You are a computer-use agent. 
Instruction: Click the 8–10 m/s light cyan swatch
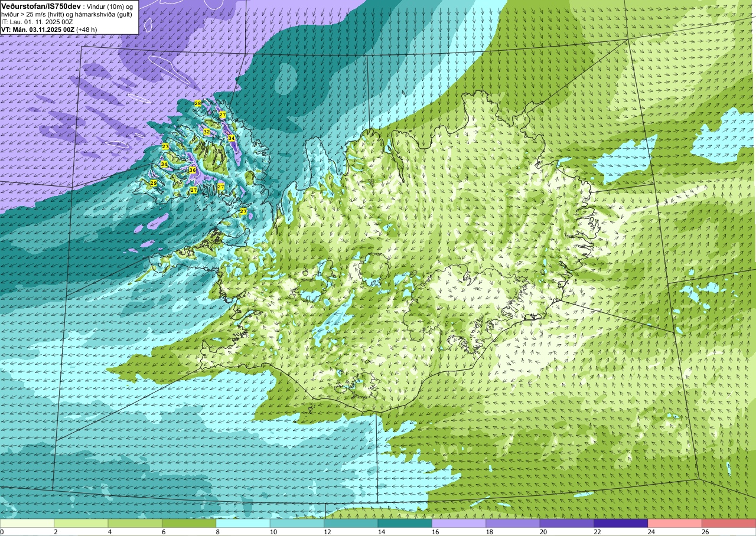point(243,523)
